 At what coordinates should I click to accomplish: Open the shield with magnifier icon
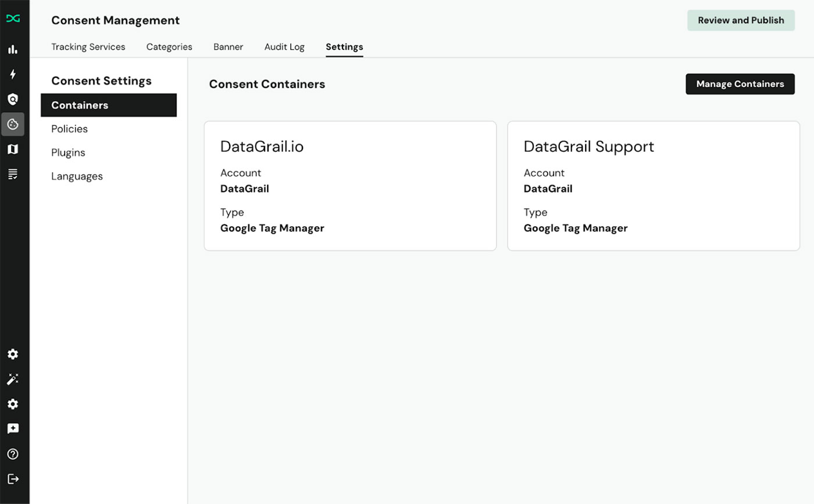pyautogui.click(x=13, y=99)
